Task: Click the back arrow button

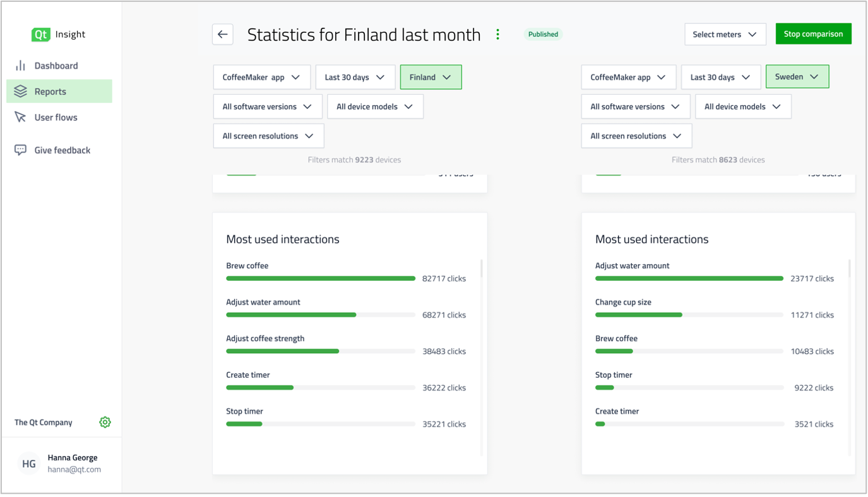Action: [x=222, y=35]
